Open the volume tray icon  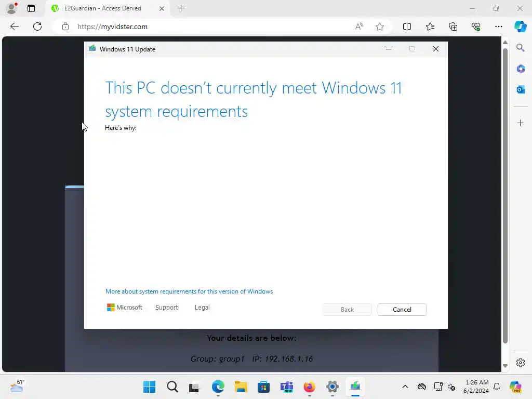[451, 387]
